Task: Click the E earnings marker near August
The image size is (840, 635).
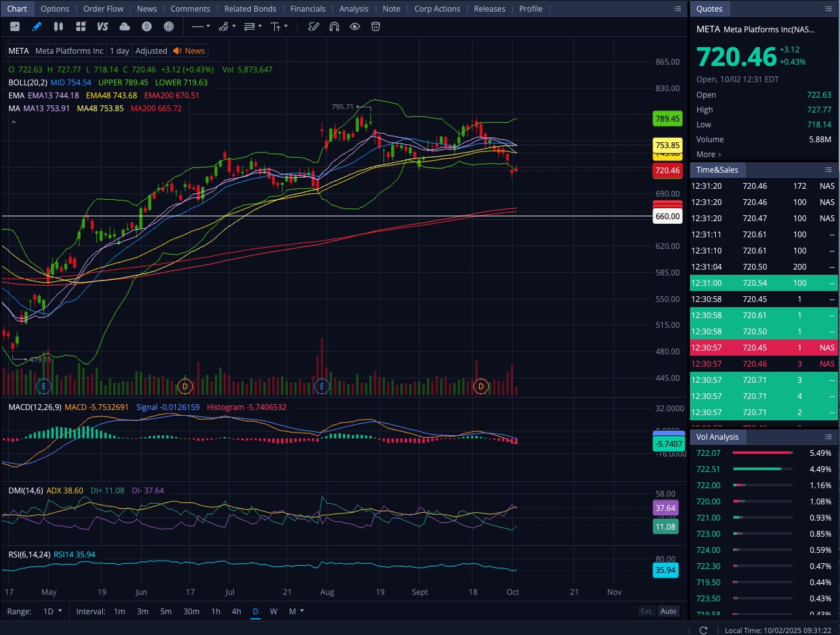Action: point(322,387)
